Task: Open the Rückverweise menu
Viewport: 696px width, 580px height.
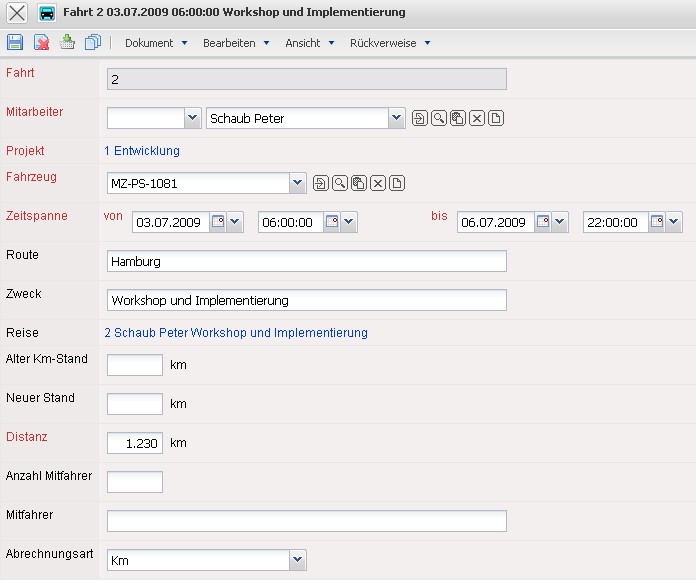Action: (389, 43)
